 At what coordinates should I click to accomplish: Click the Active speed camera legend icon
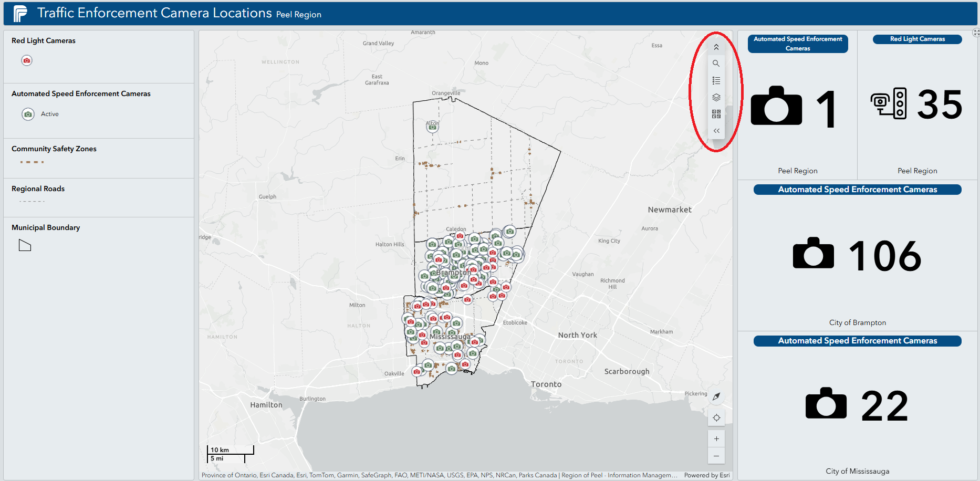click(x=27, y=114)
